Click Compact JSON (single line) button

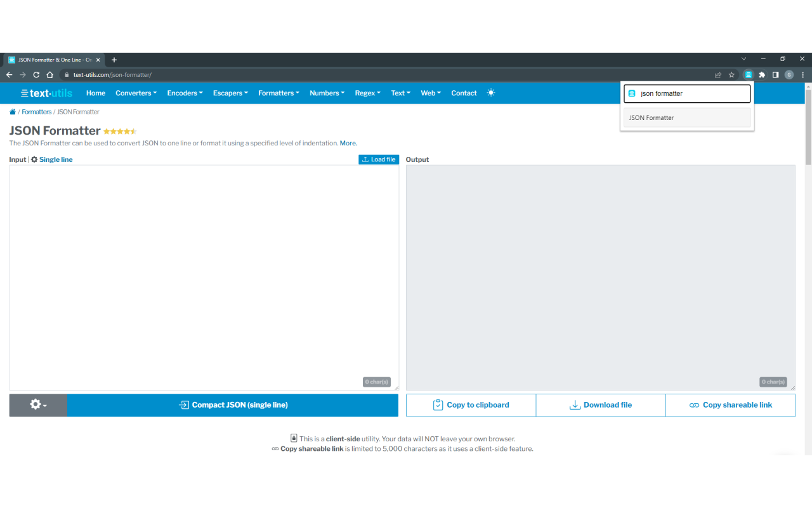coord(233,405)
